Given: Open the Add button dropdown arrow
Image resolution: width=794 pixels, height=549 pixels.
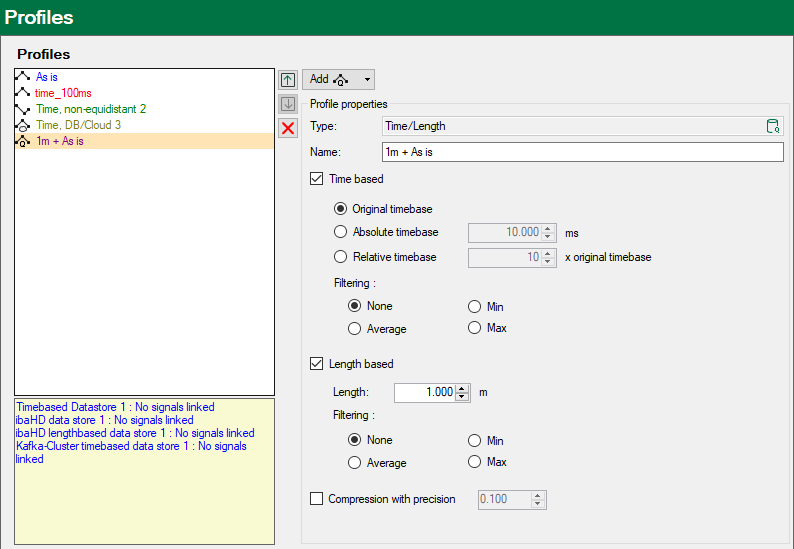Looking at the screenshot, I should coord(367,80).
